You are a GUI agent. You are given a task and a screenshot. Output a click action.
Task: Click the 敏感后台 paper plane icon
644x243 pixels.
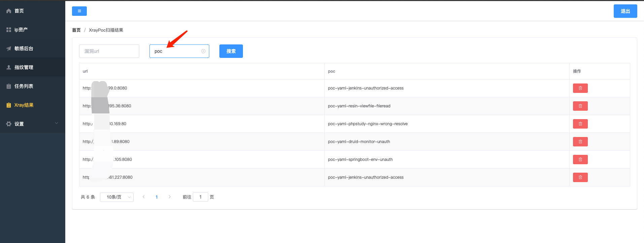pyautogui.click(x=9, y=48)
